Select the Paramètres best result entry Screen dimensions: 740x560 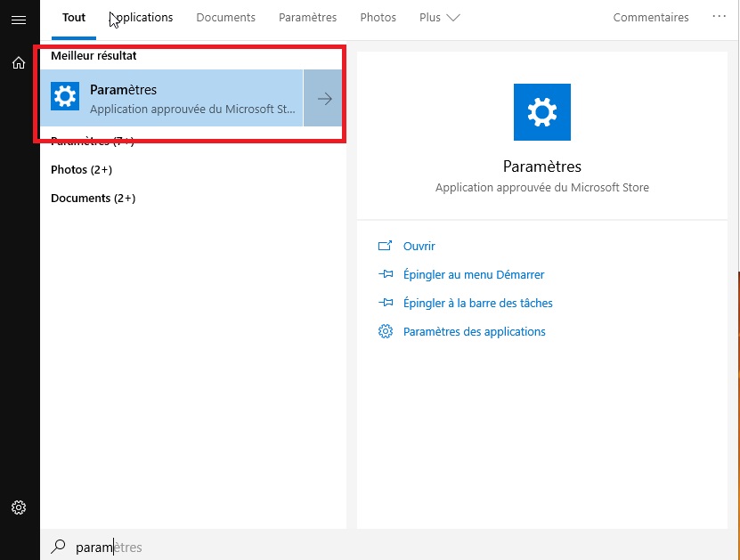click(x=171, y=98)
